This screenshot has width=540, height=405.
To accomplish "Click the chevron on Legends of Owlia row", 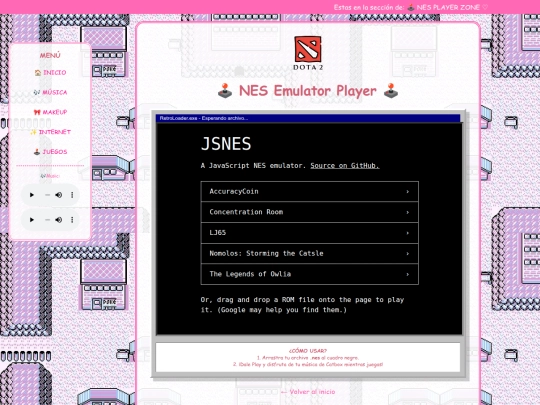I will [408, 274].
